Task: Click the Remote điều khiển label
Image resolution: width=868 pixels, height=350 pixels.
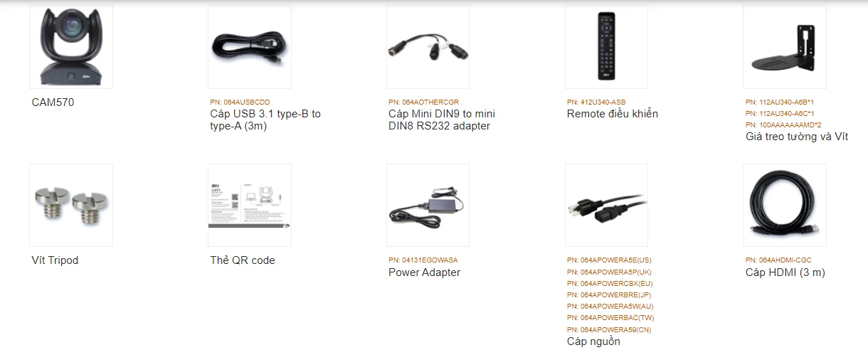Action: point(613,114)
